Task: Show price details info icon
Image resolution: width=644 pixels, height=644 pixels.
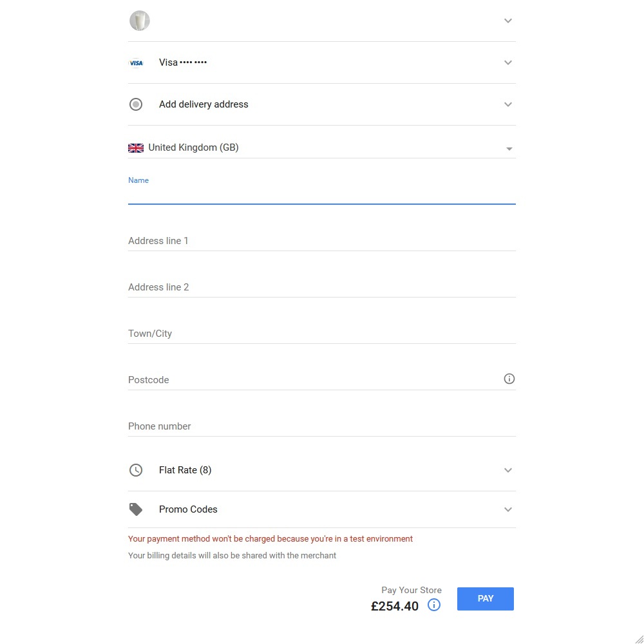Action: (x=434, y=605)
